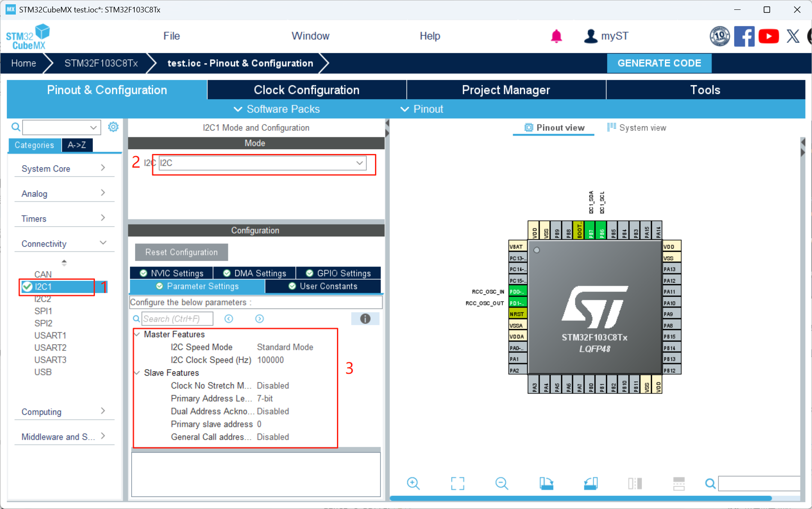Switch peripheral list to A->Z sorting
The width and height of the screenshot is (812, 509).
point(77,145)
